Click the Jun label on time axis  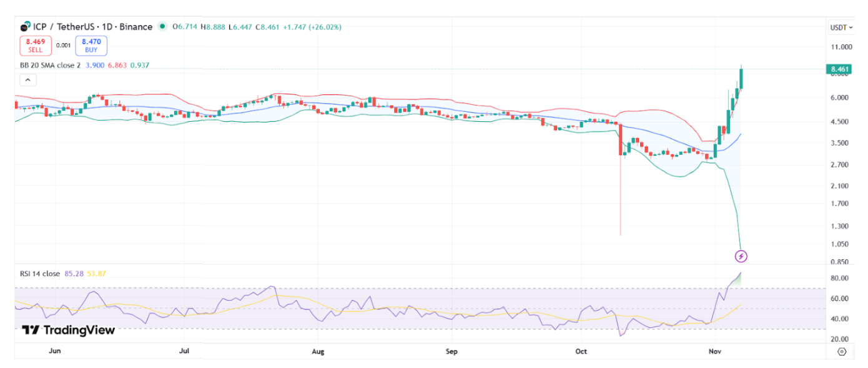[x=54, y=351]
